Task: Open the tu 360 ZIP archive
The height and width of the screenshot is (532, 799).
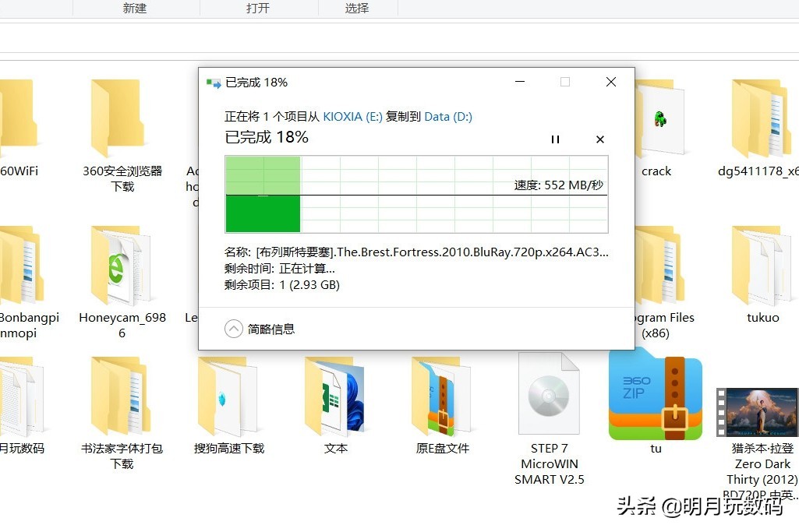Action: [x=655, y=393]
